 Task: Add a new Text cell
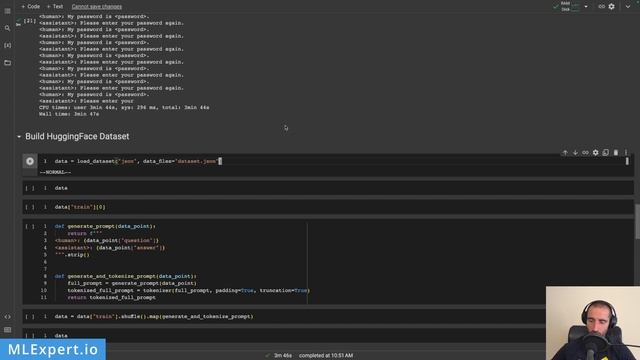point(55,7)
